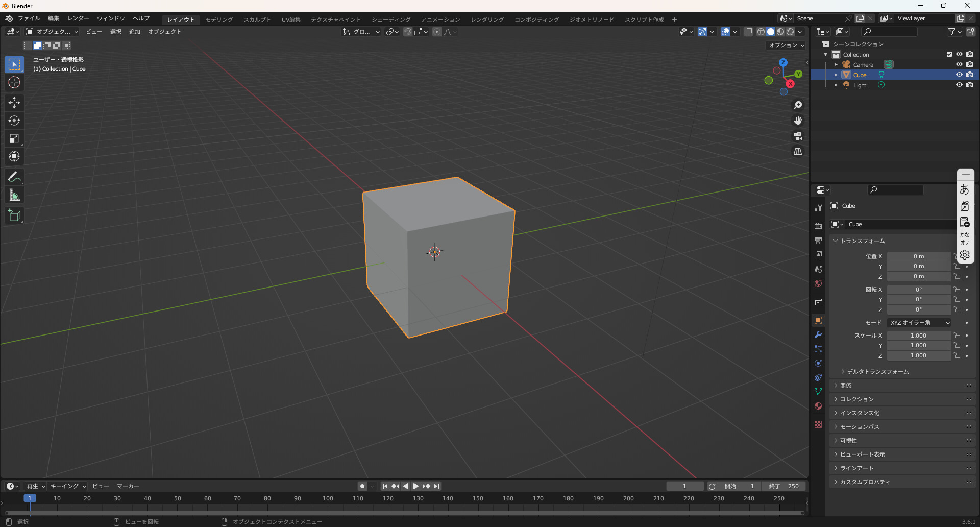
Task: Open the ファイル (File) menu
Action: (29, 18)
